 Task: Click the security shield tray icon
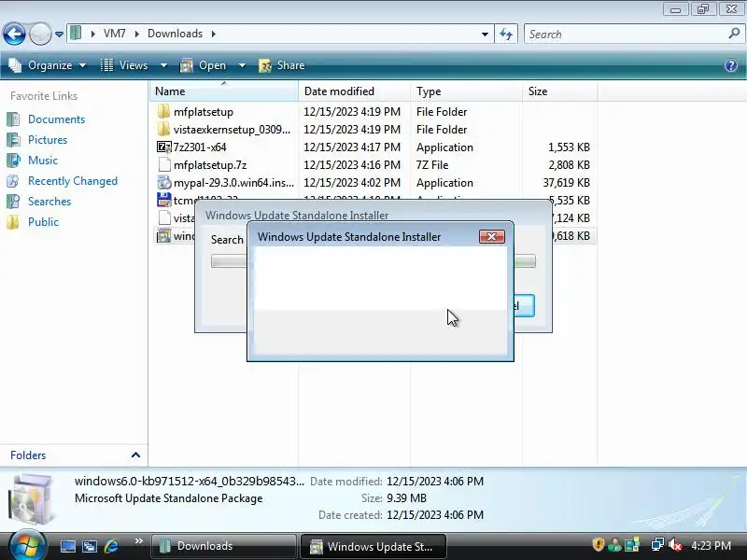(598, 544)
